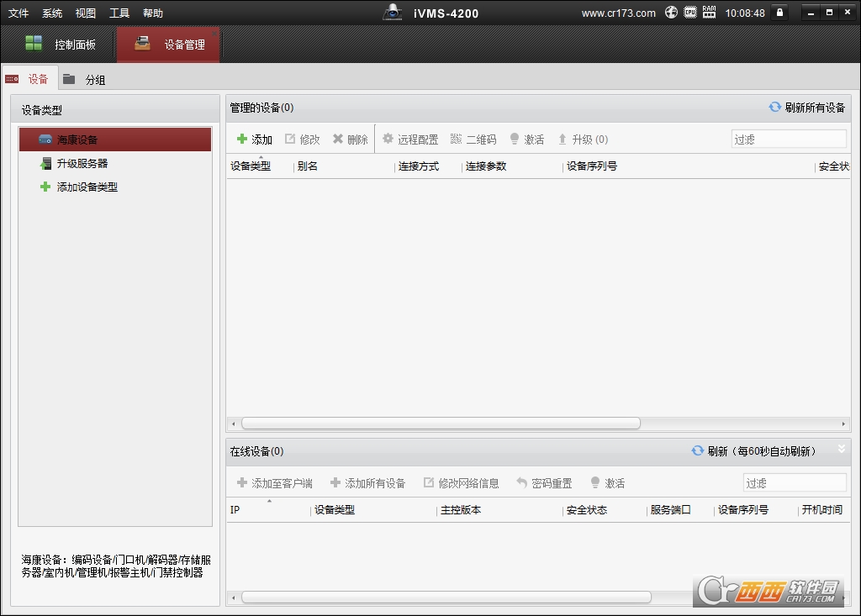The width and height of the screenshot is (861, 616).
Task: Sort by the 设备类型 column header in managed devices
Action: click(x=251, y=166)
